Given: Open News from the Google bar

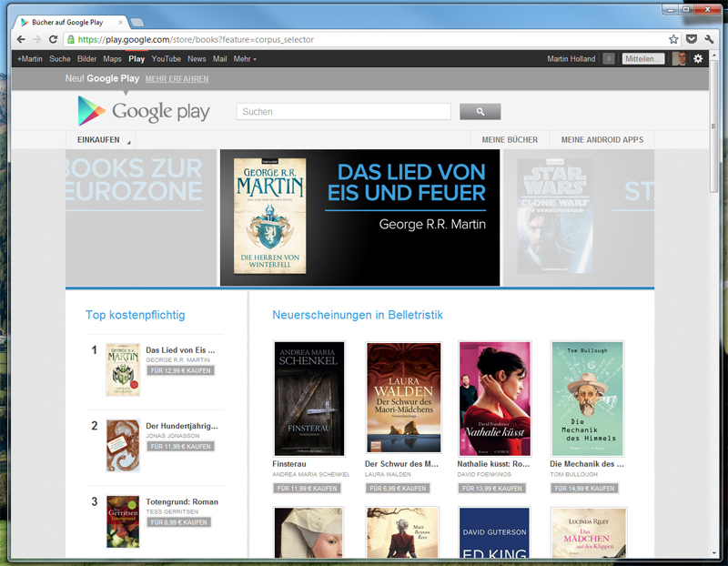Looking at the screenshot, I should click(x=197, y=59).
